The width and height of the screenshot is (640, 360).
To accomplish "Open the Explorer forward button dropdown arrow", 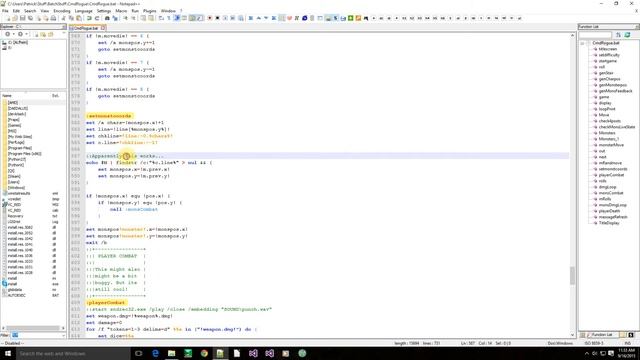I will point(26,35).
